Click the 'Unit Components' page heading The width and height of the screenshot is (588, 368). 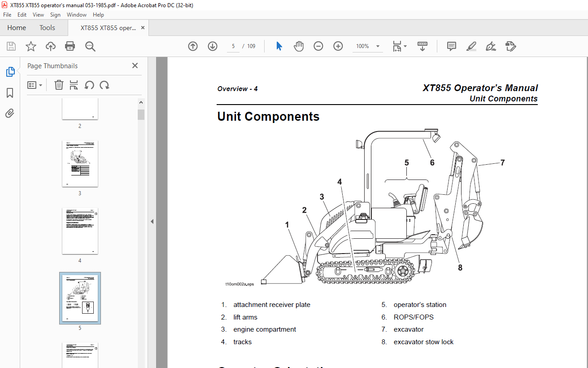(268, 117)
